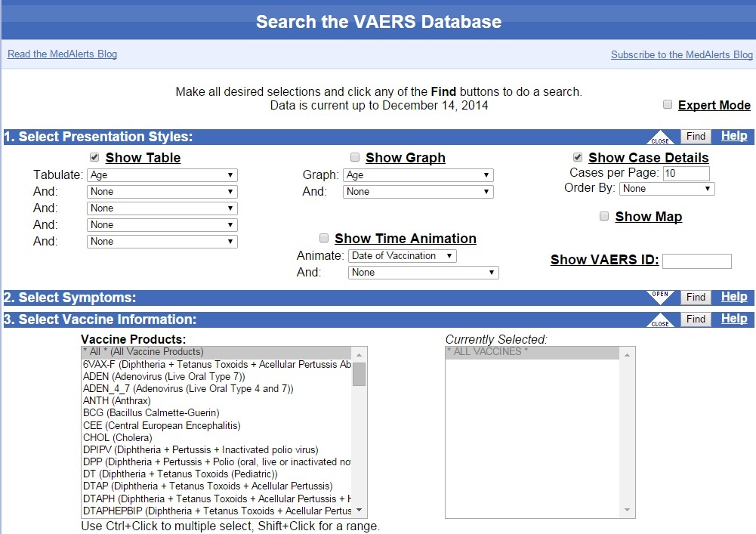Viewport: 756px width, 534px height.
Task: Open the second And dropdown under Tabulate
Action: coord(162,208)
